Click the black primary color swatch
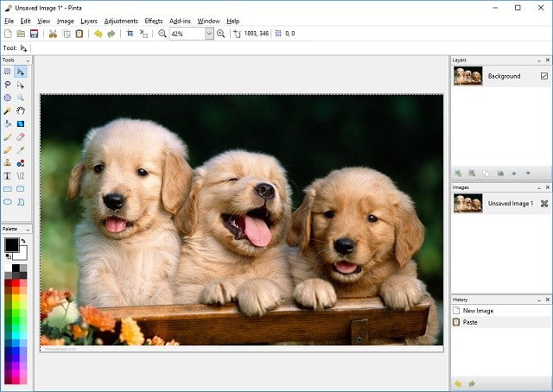The width and height of the screenshot is (553, 392). point(11,244)
